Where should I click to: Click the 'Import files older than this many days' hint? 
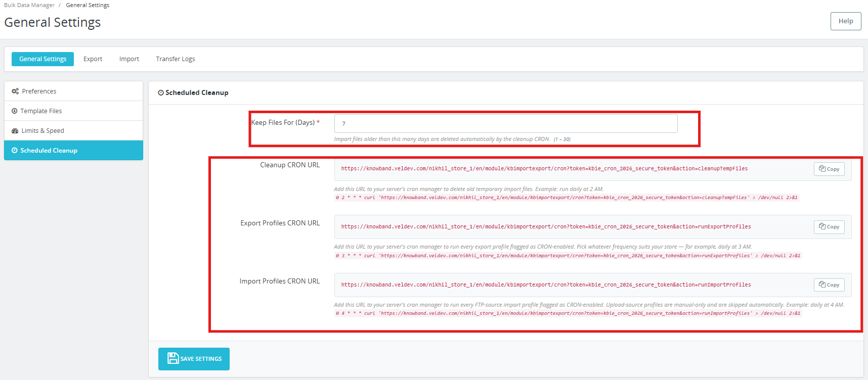[442, 139]
